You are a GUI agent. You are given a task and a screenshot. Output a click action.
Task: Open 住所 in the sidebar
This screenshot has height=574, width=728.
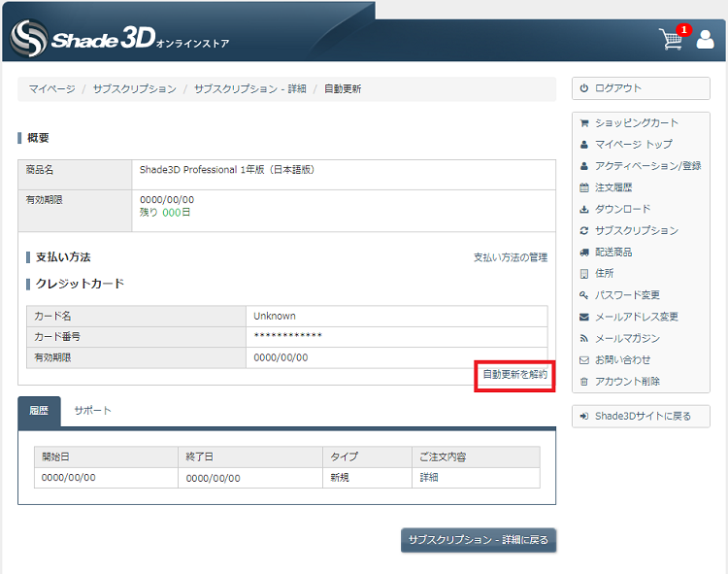pos(605,274)
